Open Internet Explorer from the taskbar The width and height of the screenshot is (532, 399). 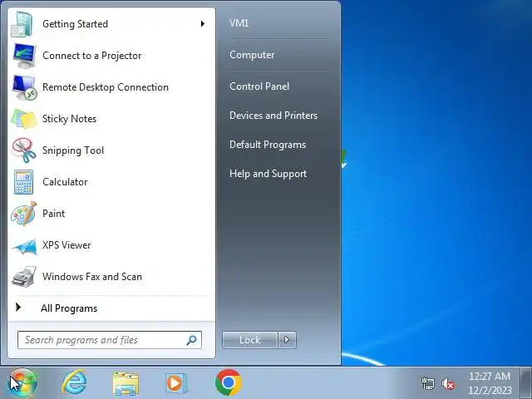point(74,382)
